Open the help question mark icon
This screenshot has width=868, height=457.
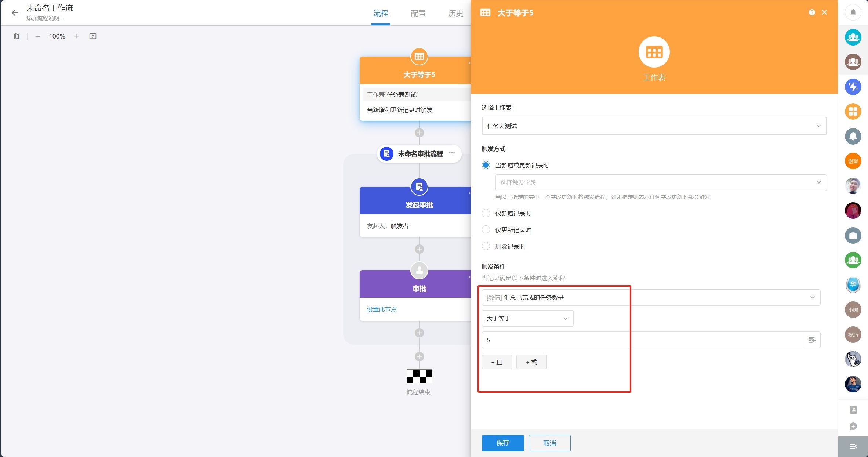pyautogui.click(x=812, y=12)
